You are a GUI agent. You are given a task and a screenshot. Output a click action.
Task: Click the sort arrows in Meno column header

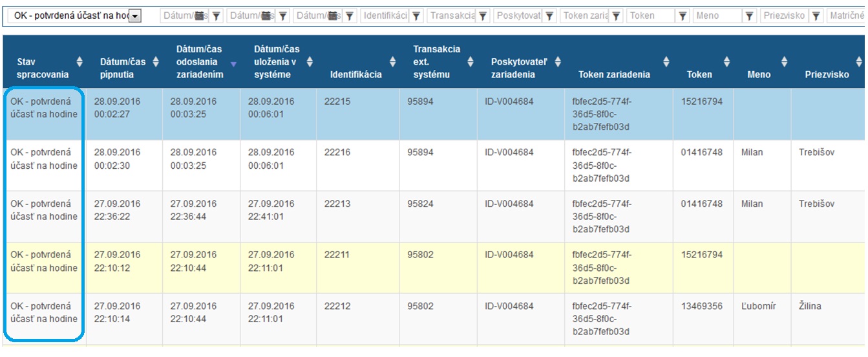pos(784,62)
